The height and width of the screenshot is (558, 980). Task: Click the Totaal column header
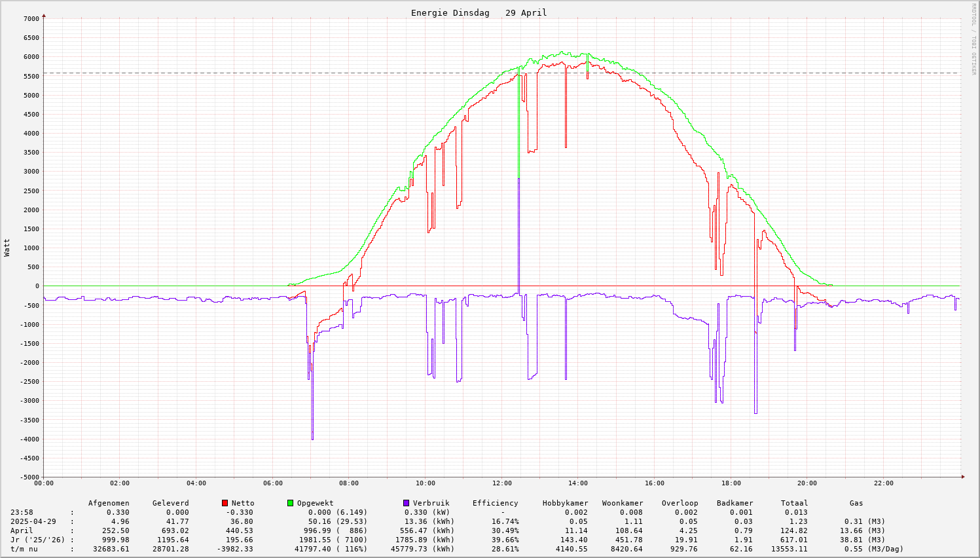click(x=794, y=503)
